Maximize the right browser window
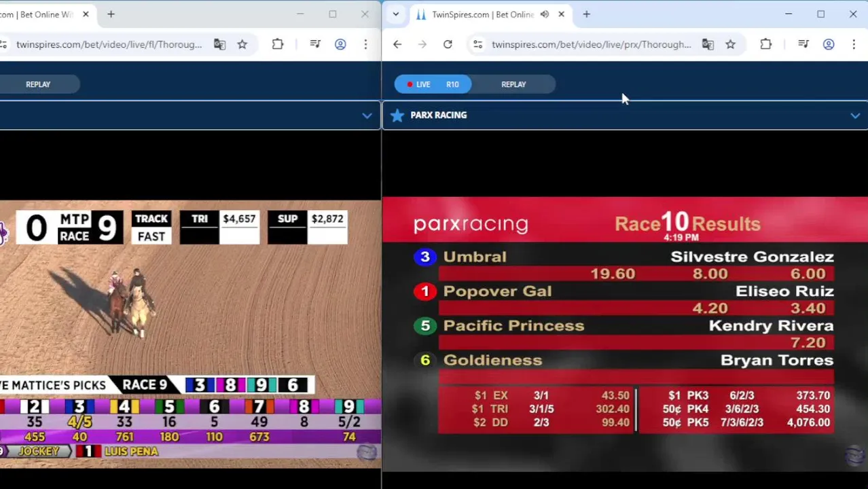The height and width of the screenshot is (489, 868). pos(820,14)
